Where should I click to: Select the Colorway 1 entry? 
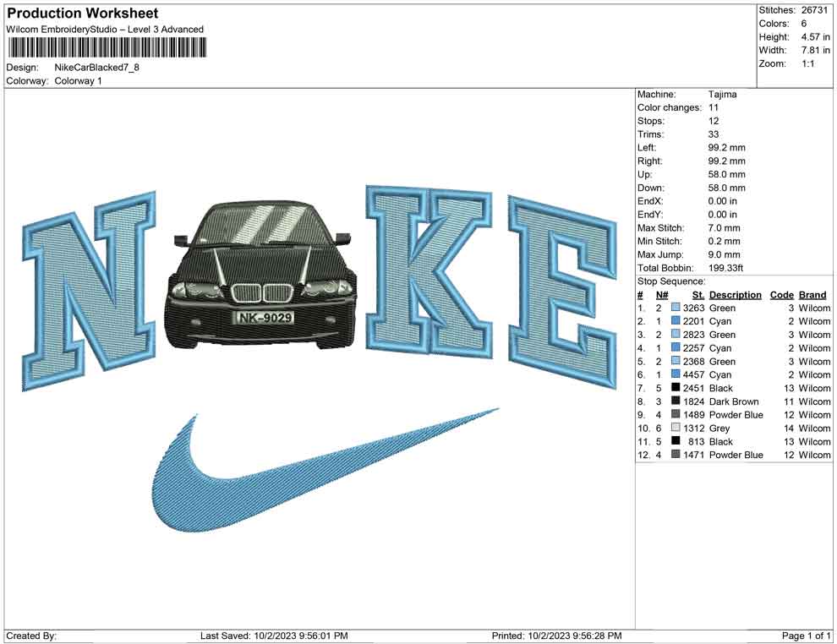pyautogui.click(x=80, y=82)
